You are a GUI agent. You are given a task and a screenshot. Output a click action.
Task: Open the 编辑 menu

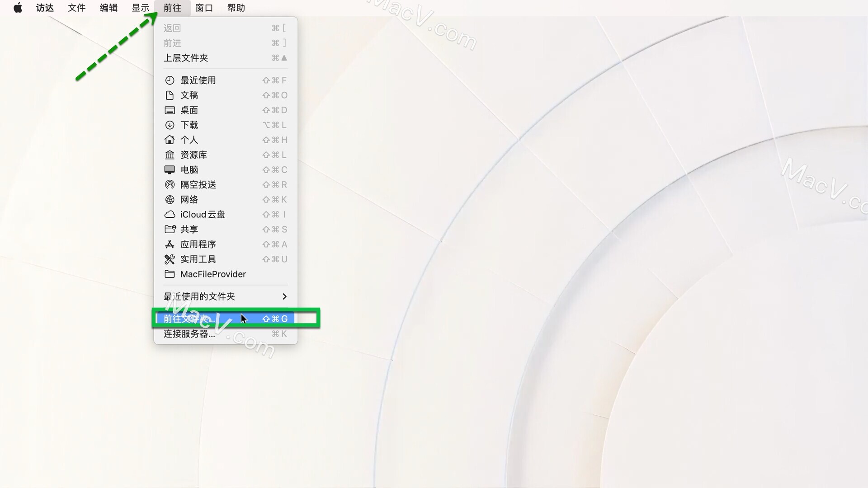click(x=108, y=8)
